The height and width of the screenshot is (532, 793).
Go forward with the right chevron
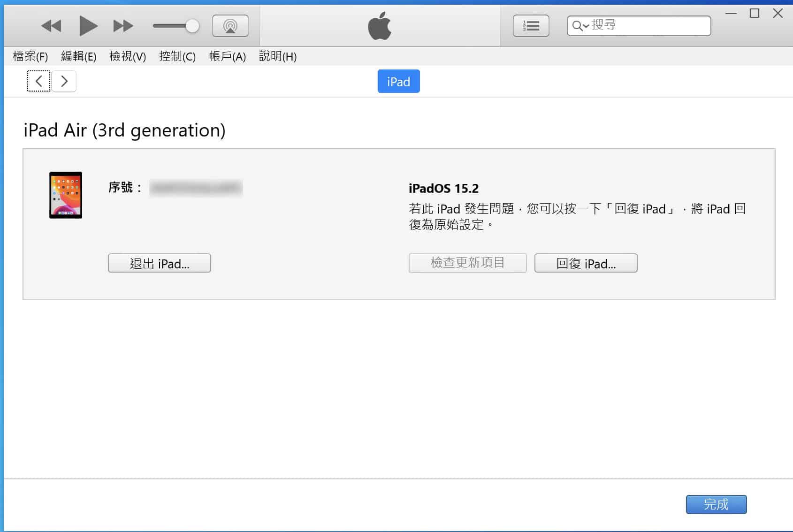[64, 81]
